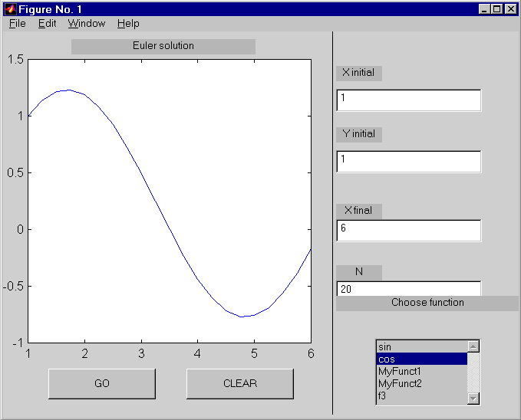
Task: Select cos in the function list
Action: [x=422, y=359]
